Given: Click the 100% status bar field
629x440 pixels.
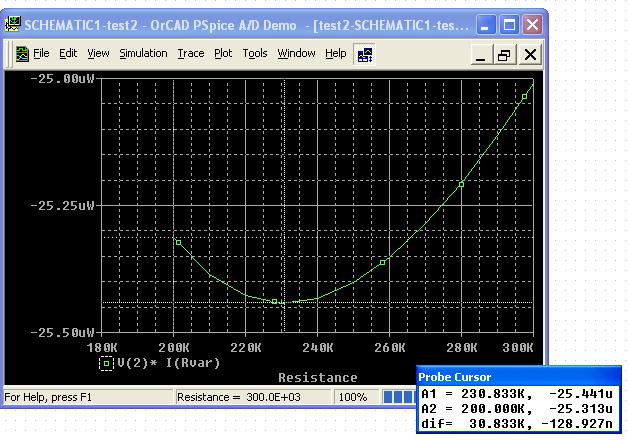Looking at the screenshot, I should [355, 397].
